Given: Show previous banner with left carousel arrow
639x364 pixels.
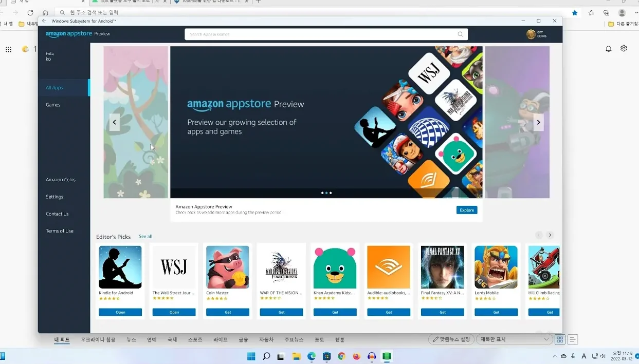Looking at the screenshot, I should (114, 122).
